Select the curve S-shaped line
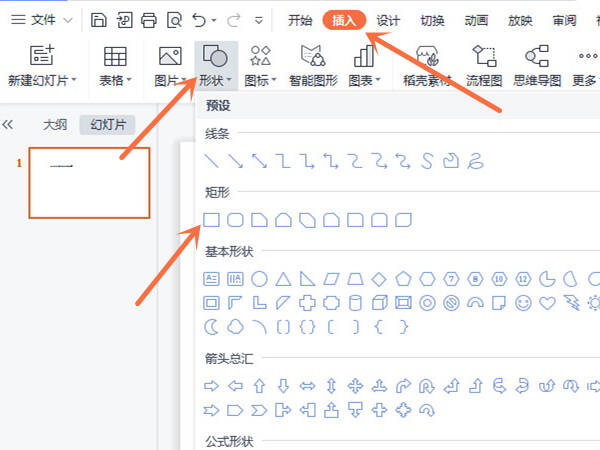Image resolution: width=600 pixels, height=450 pixels. [427, 161]
